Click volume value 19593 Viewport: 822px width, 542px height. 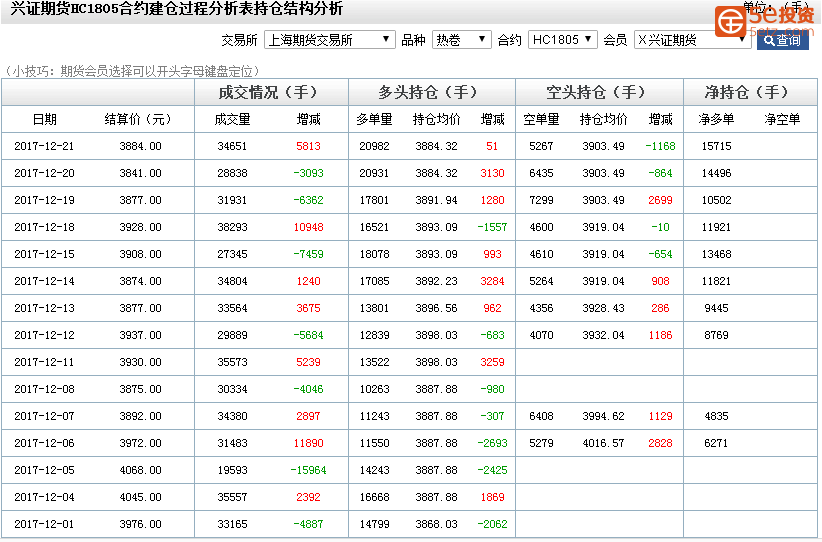click(232, 470)
